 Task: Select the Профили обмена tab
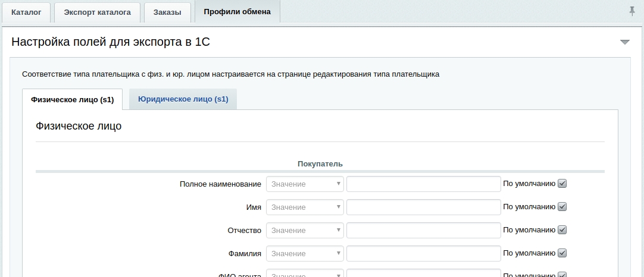[237, 12]
